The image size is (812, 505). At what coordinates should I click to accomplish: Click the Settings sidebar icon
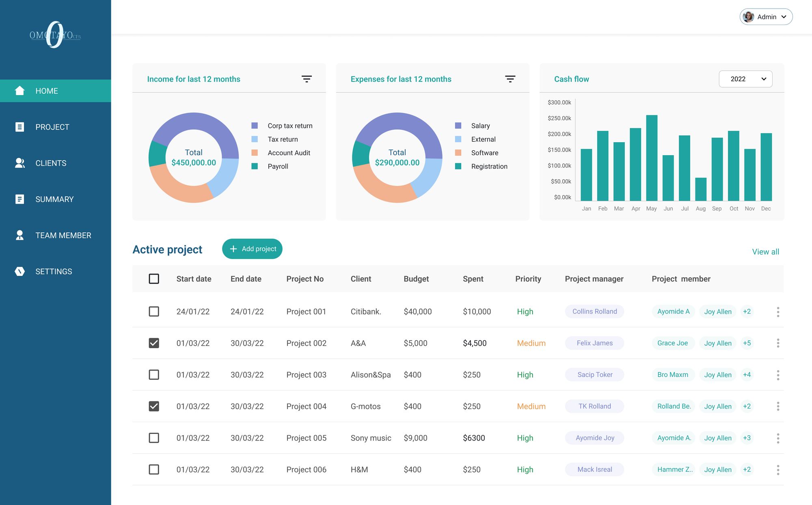point(19,271)
